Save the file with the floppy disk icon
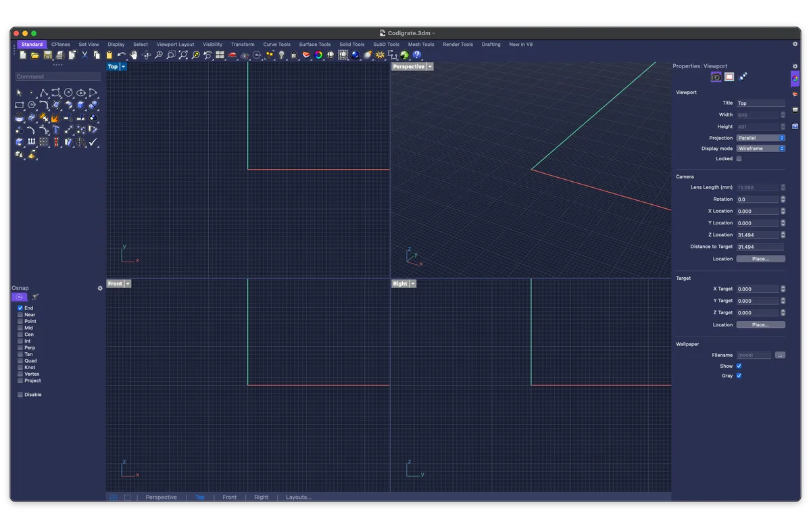 47,55
